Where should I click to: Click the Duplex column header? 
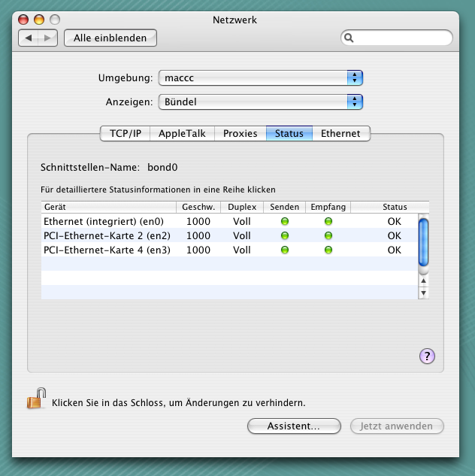242,207
